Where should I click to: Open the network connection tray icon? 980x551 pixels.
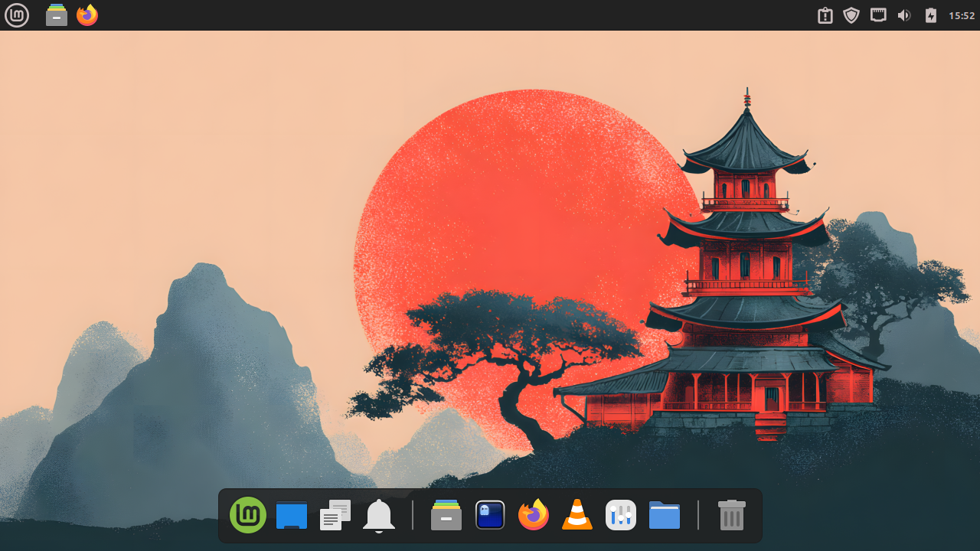[x=877, y=15]
